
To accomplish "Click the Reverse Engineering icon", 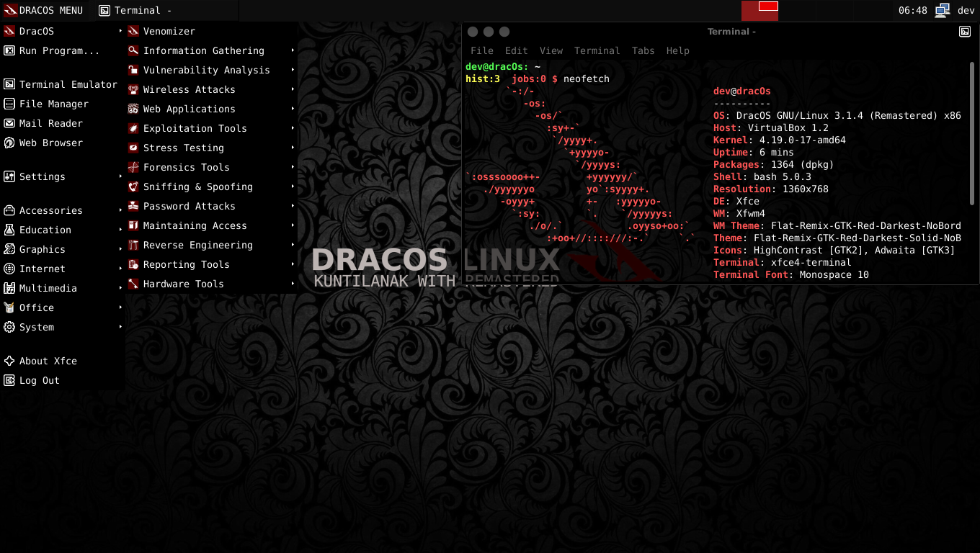I will click(133, 245).
